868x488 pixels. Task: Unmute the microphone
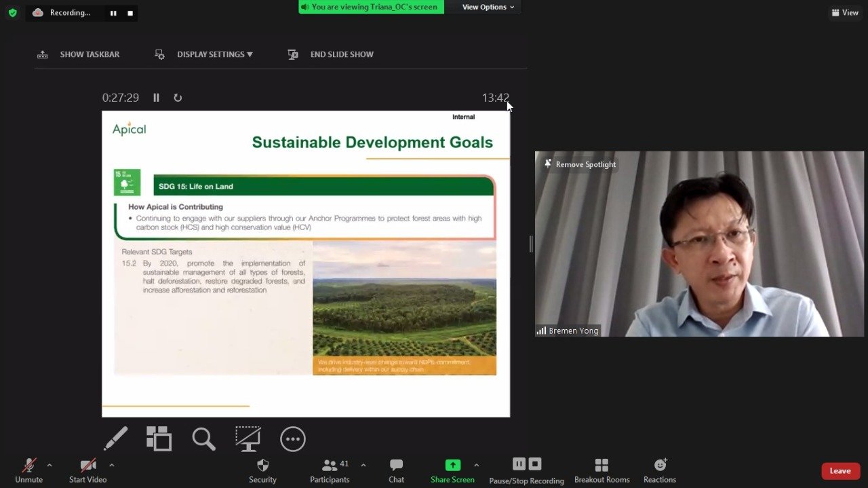click(29, 471)
